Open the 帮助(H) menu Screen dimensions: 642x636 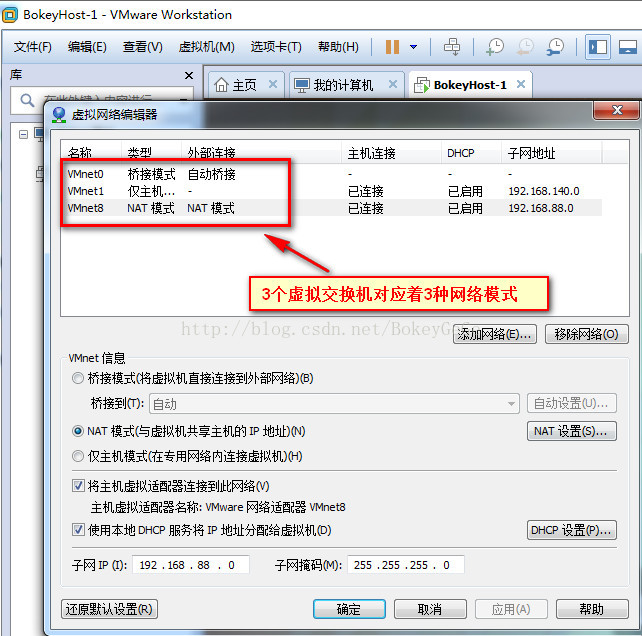pyautogui.click(x=338, y=47)
